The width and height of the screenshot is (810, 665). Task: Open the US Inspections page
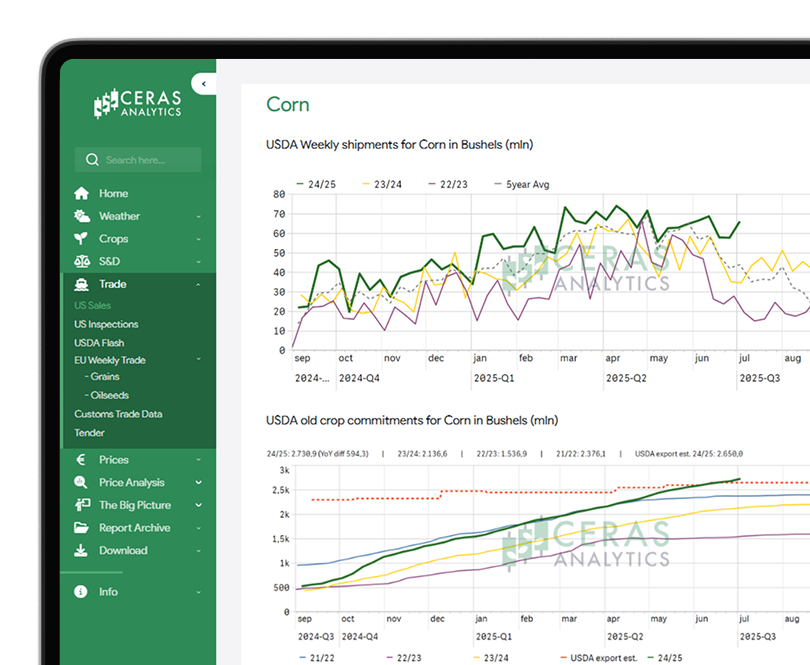coord(106,324)
